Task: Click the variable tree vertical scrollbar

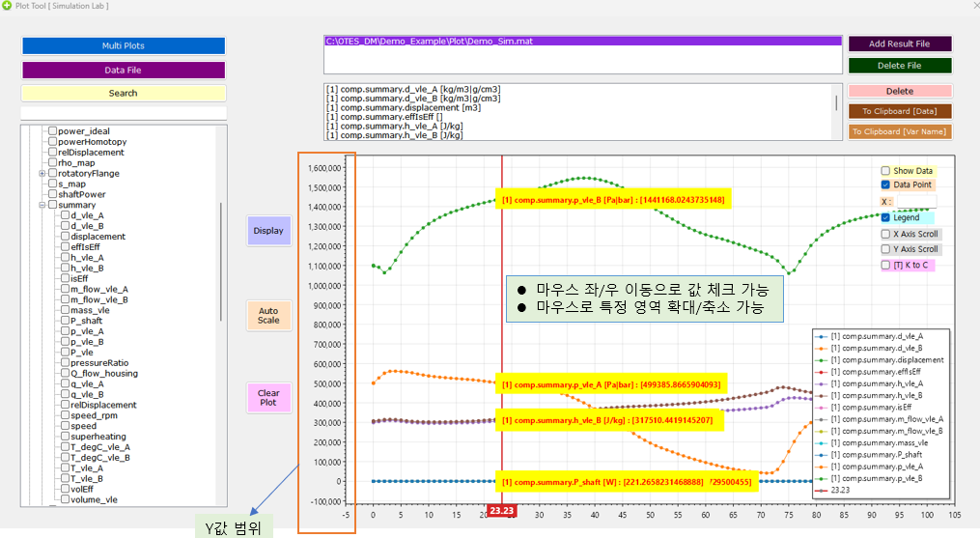Action: click(x=221, y=262)
